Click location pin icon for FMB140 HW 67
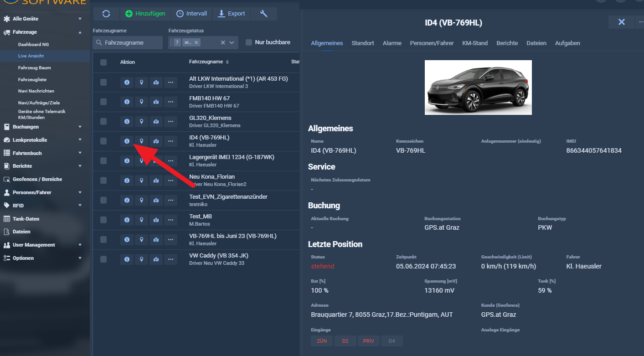The height and width of the screenshot is (356, 644). [x=141, y=102]
